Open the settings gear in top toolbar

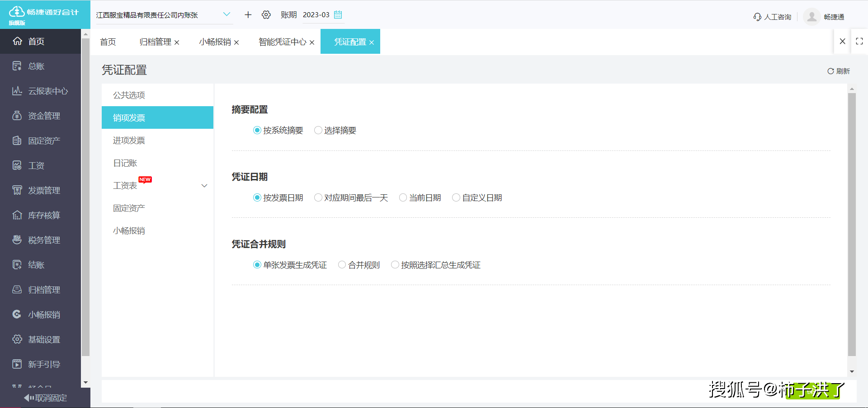266,14
